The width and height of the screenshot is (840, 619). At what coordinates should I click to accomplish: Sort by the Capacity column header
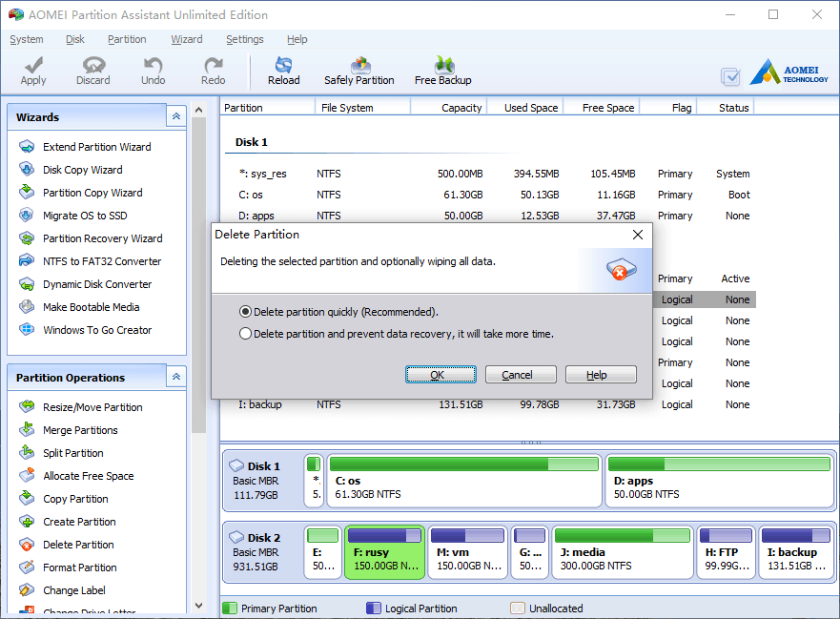448,108
